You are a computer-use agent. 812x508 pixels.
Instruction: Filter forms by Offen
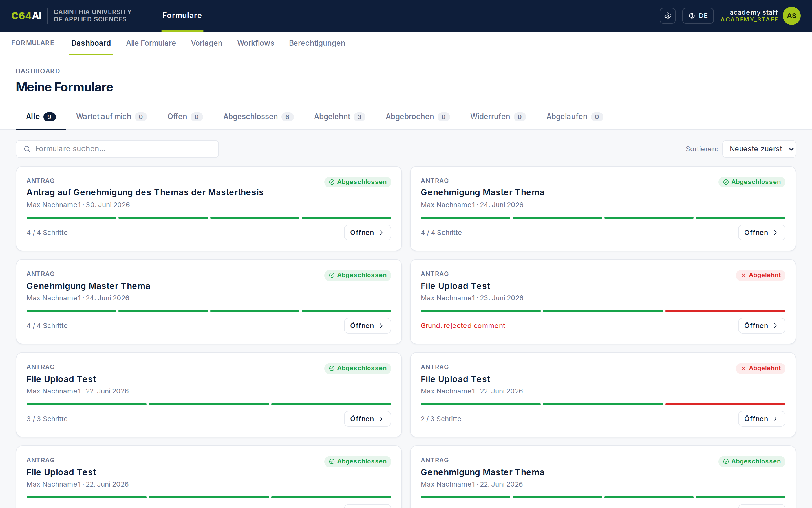tap(185, 117)
